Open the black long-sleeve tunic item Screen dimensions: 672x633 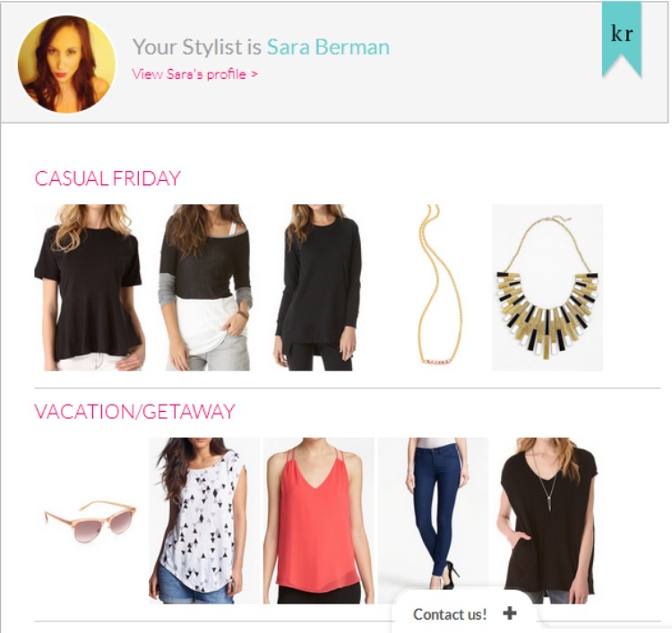tap(316, 287)
